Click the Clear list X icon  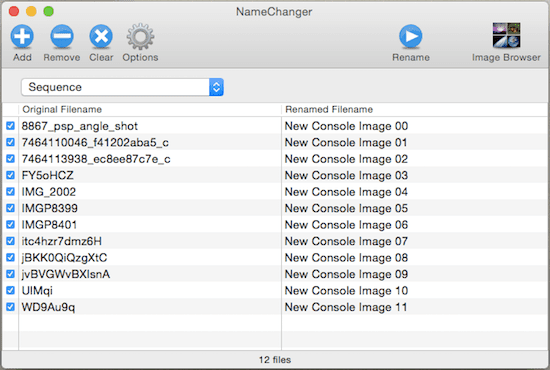coord(101,36)
